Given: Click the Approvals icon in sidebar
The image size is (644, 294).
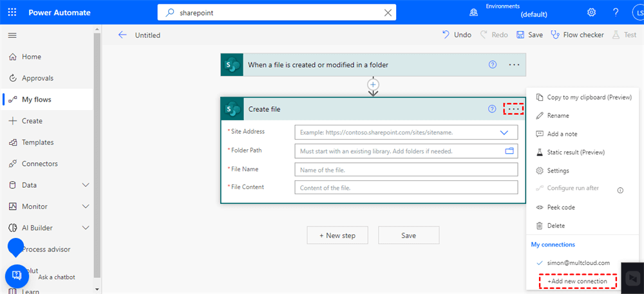Looking at the screenshot, I should [13, 78].
